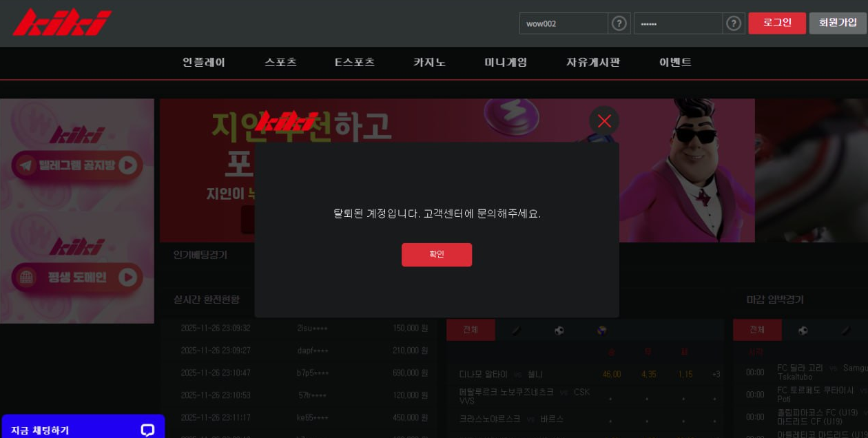Click the kiki logo in the header

click(x=61, y=21)
